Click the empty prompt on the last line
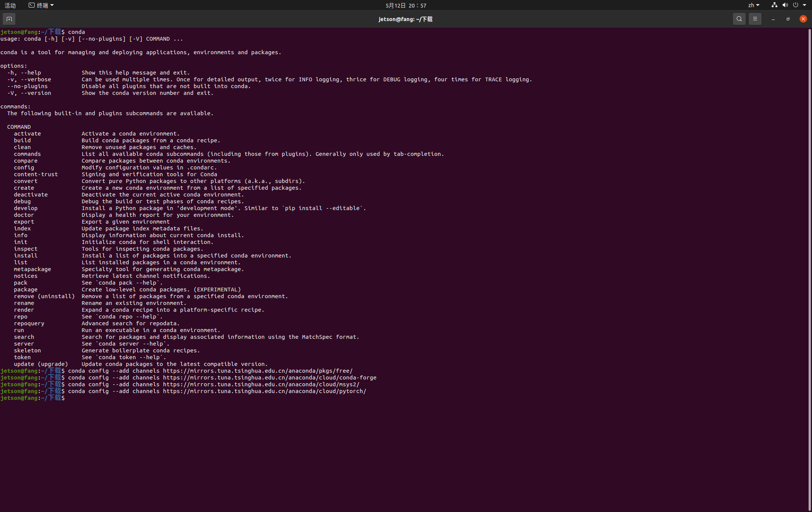 tap(33, 398)
